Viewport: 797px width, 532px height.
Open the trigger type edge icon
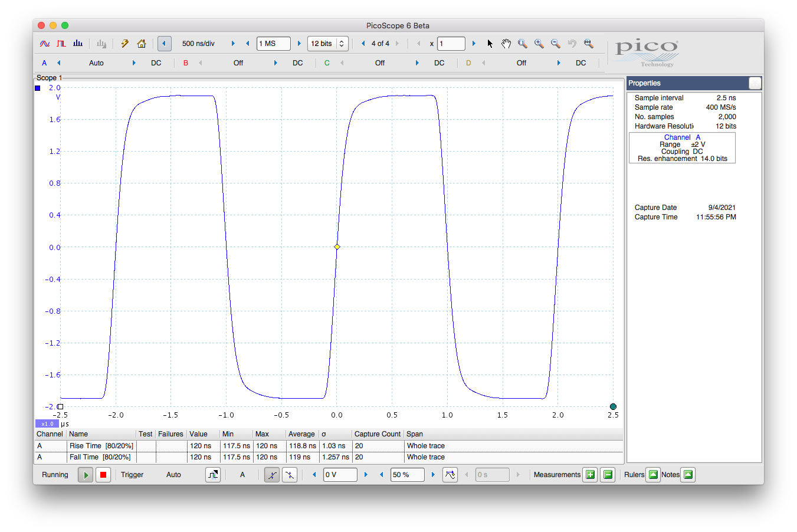pos(213,475)
